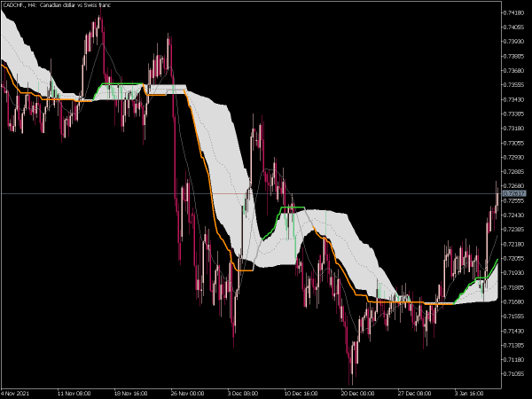Click the 3 Dec 08:00 time label

click(x=243, y=391)
